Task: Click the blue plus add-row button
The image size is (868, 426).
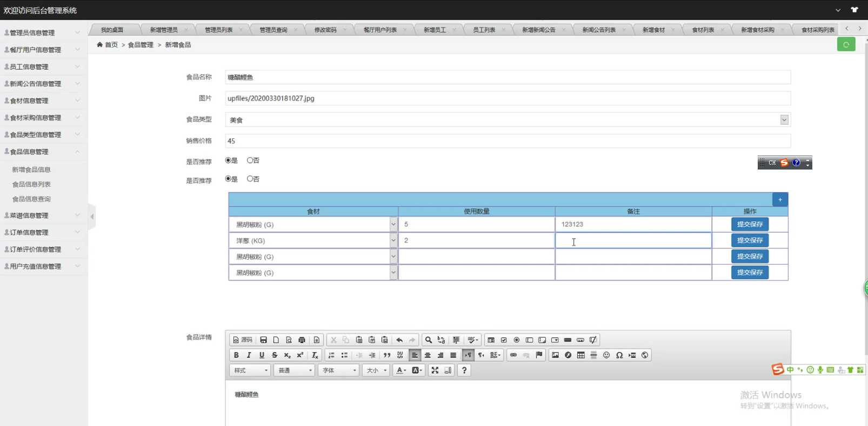Action: (x=780, y=200)
